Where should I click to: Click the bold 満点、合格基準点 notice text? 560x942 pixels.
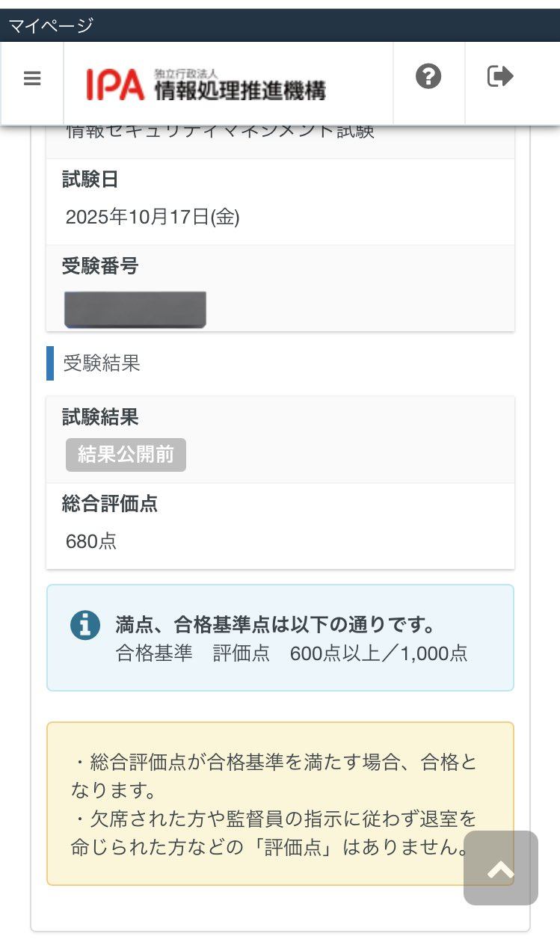275,624
